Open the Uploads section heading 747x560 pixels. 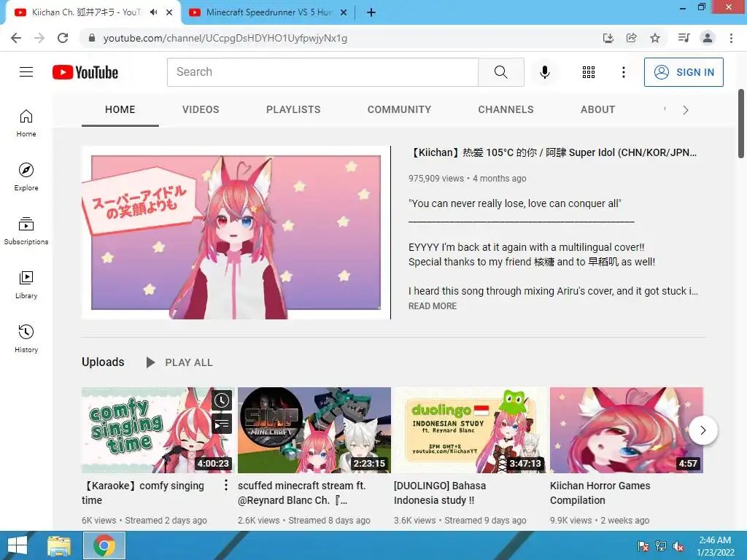[x=103, y=362]
